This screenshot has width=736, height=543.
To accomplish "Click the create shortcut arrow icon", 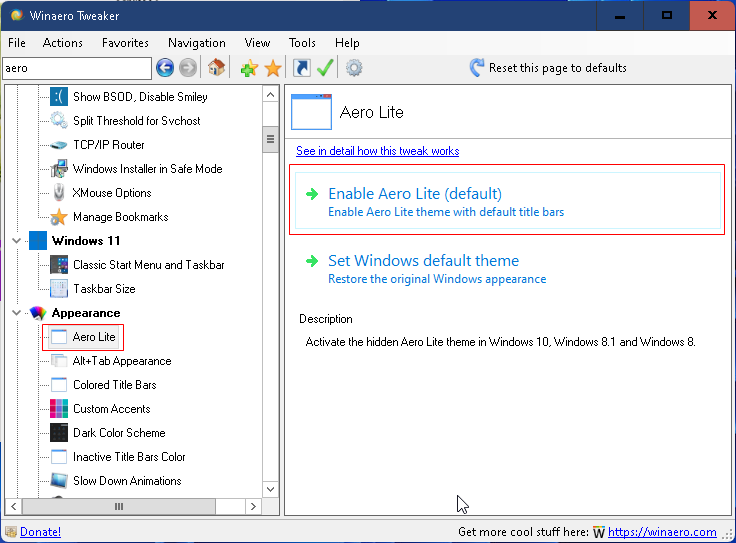I will click(301, 68).
